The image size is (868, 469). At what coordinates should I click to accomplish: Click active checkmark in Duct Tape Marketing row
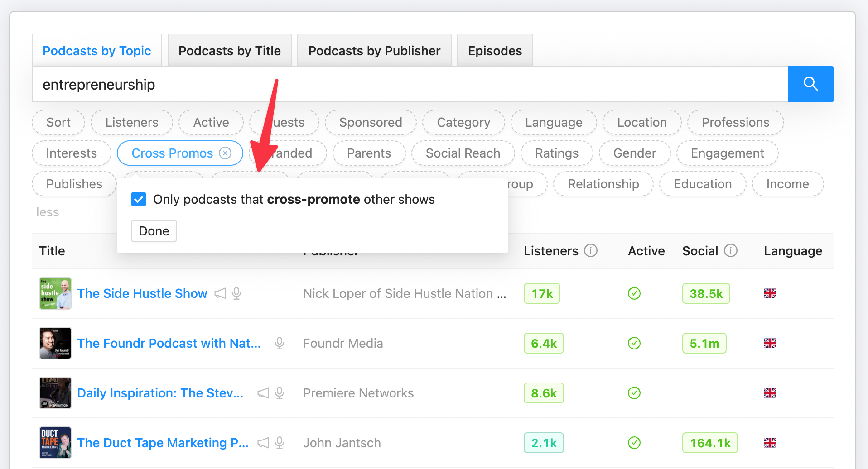click(634, 443)
